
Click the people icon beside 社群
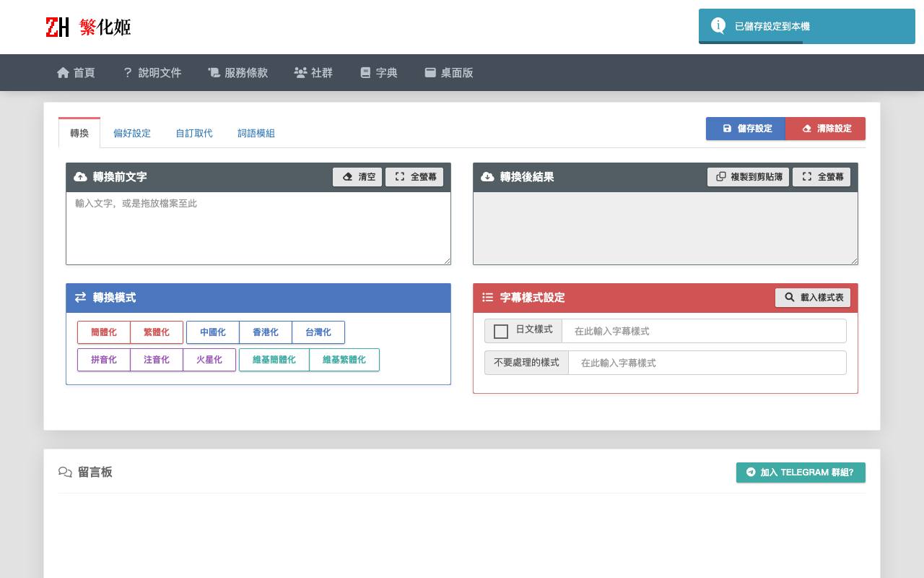300,72
